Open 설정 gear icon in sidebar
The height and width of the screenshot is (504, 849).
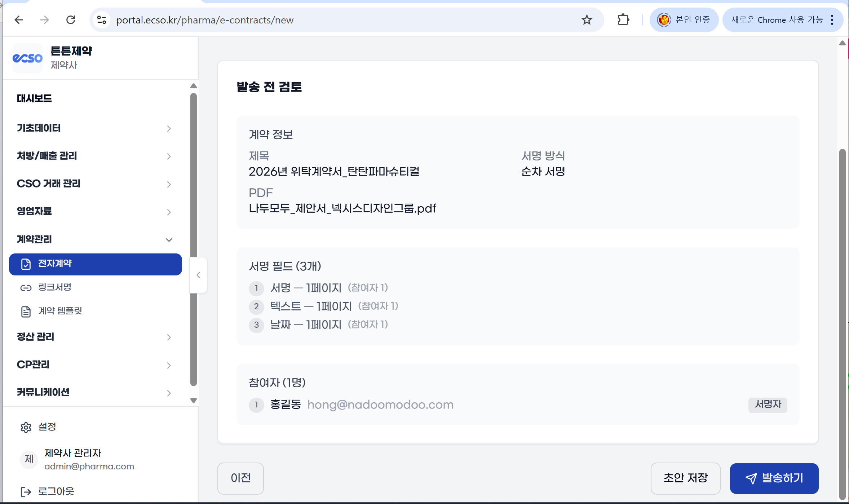26,427
